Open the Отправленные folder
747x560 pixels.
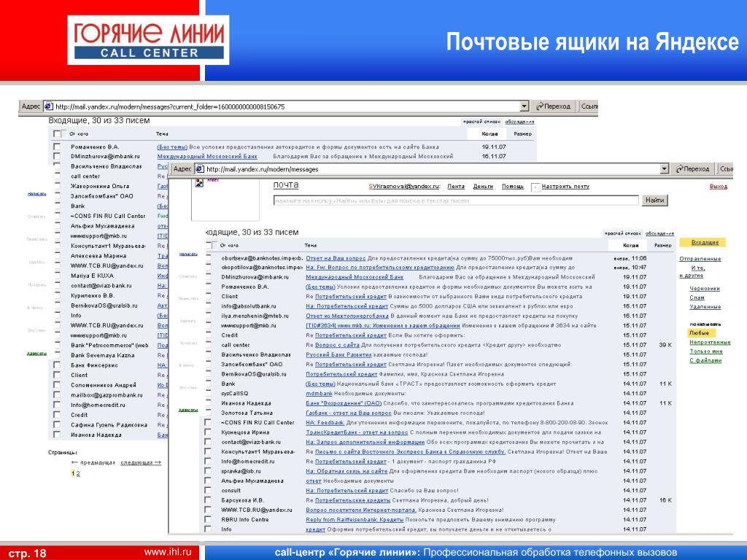[x=700, y=259]
